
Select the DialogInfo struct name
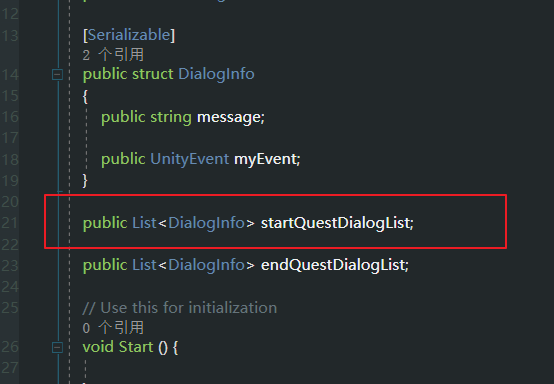(216, 74)
